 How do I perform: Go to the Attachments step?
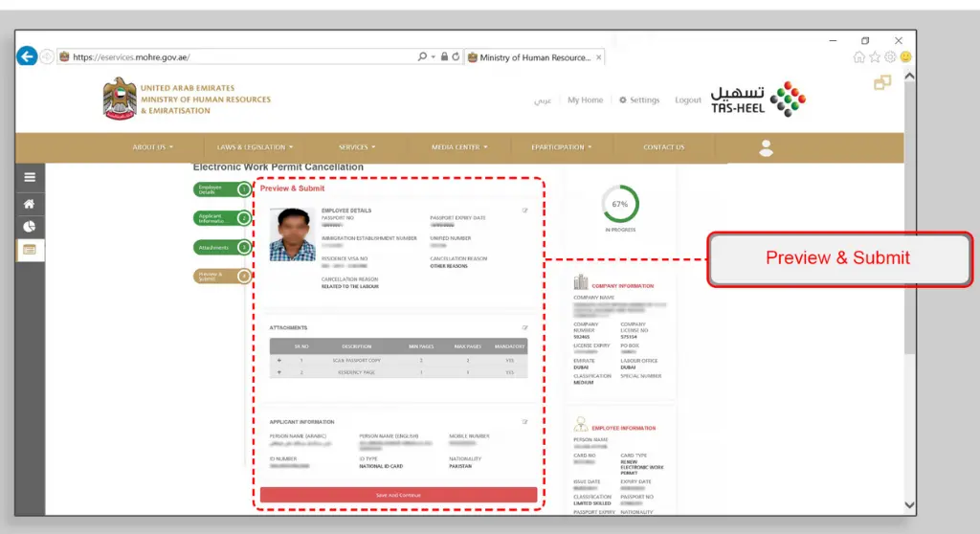pyautogui.click(x=222, y=248)
